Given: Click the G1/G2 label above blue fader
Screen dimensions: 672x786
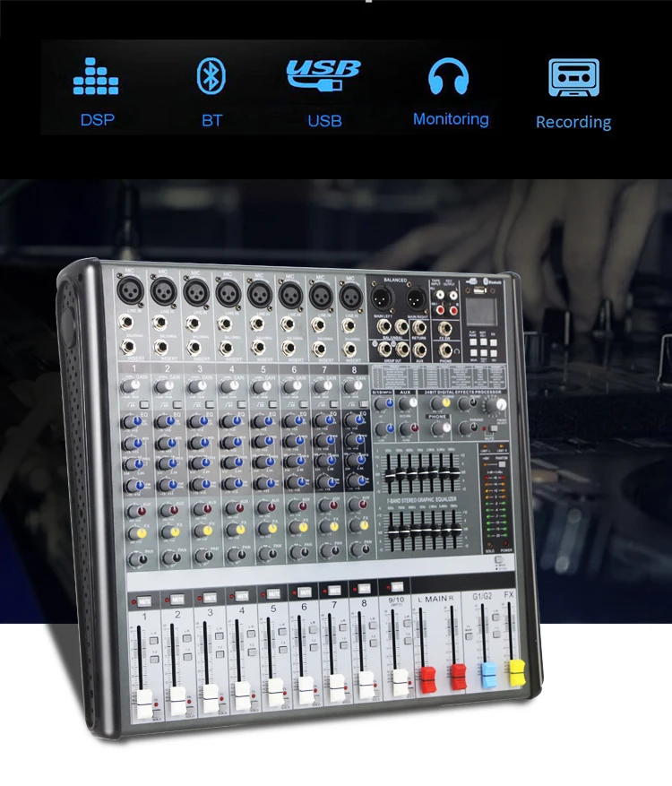Looking at the screenshot, I should coord(483,597).
